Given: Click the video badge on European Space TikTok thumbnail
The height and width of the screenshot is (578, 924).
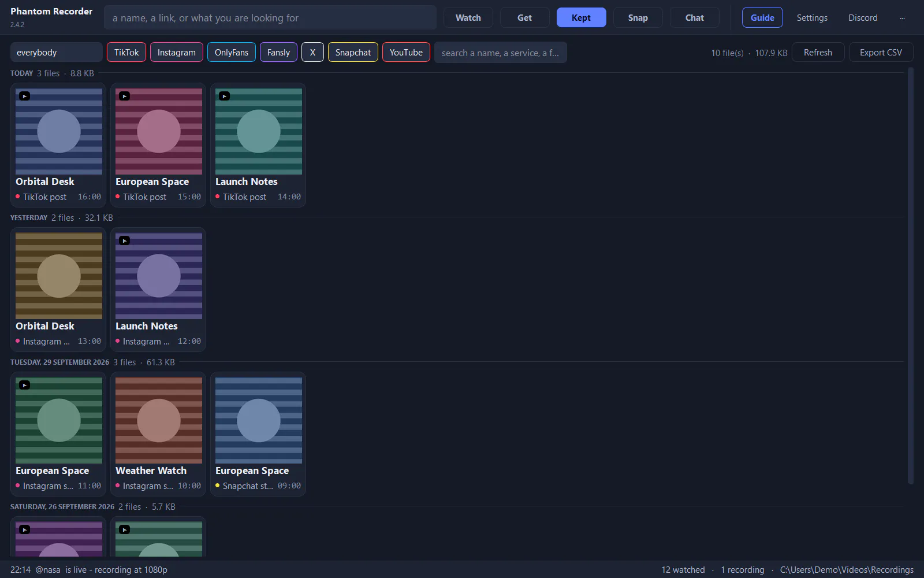Looking at the screenshot, I should [x=124, y=96].
